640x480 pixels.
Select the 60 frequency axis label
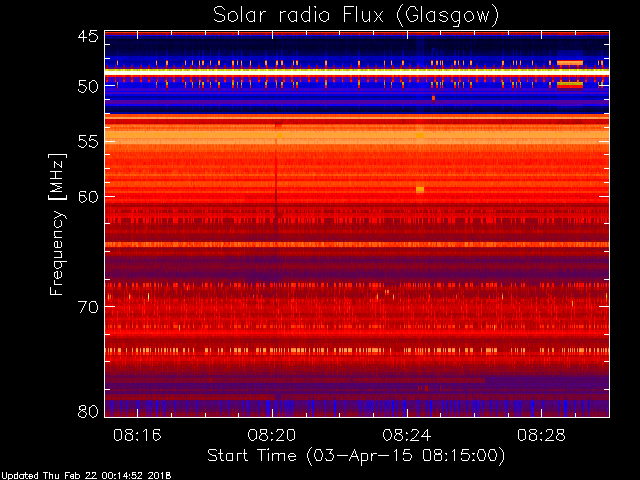pyautogui.click(x=88, y=196)
